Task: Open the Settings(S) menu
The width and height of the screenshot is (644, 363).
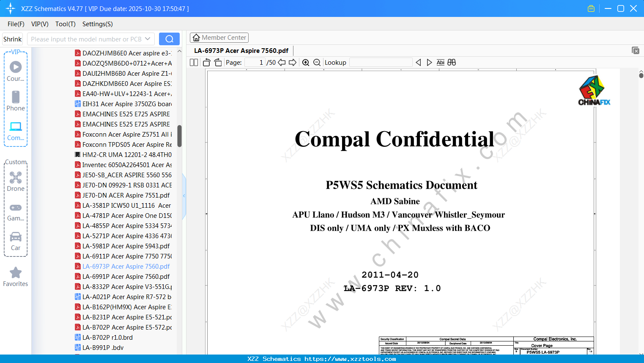Action: click(x=98, y=24)
